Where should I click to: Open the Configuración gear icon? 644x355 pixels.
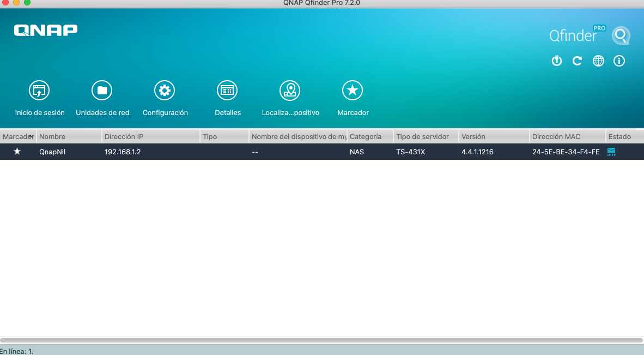[x=165, y=91]
